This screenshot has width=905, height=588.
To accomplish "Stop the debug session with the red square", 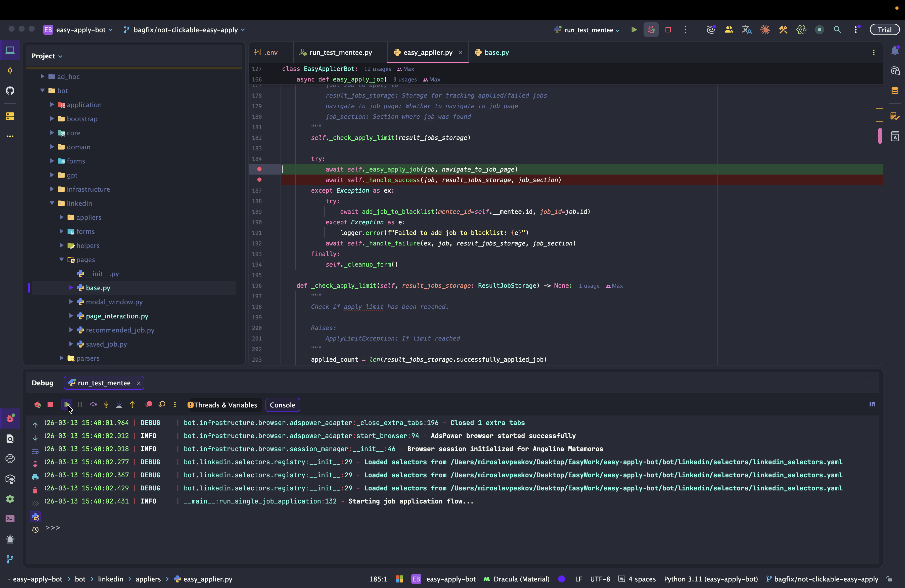I will [50, 405].
